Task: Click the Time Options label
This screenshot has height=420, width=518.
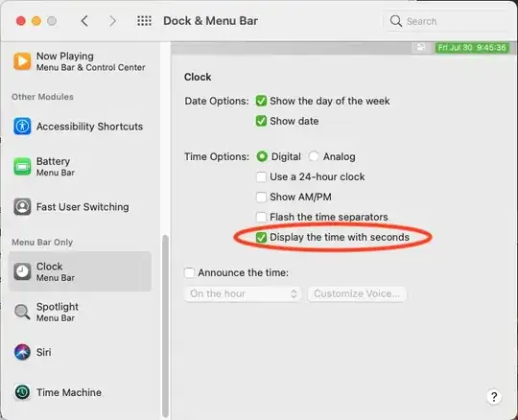Action: pos(217,156)
